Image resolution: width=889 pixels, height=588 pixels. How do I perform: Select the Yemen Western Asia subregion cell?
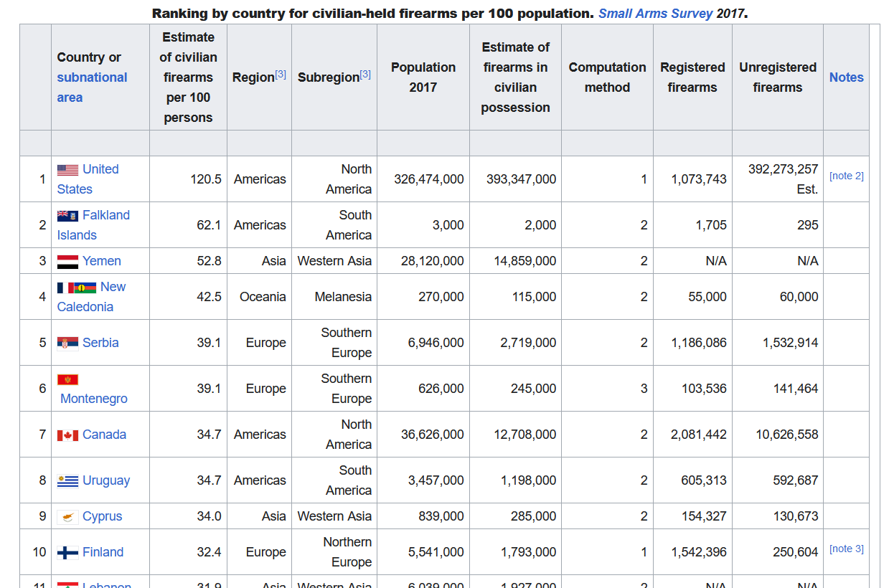(x=334, y=261)
